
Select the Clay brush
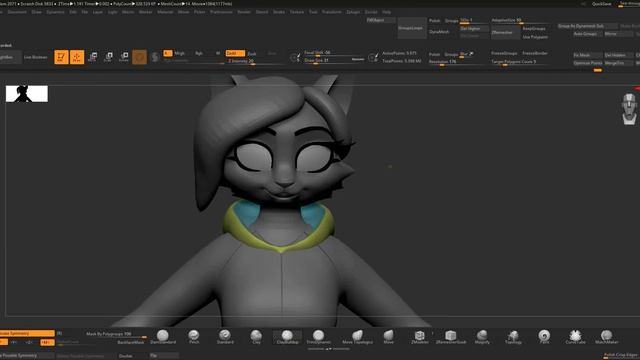[x=256, y=337]
